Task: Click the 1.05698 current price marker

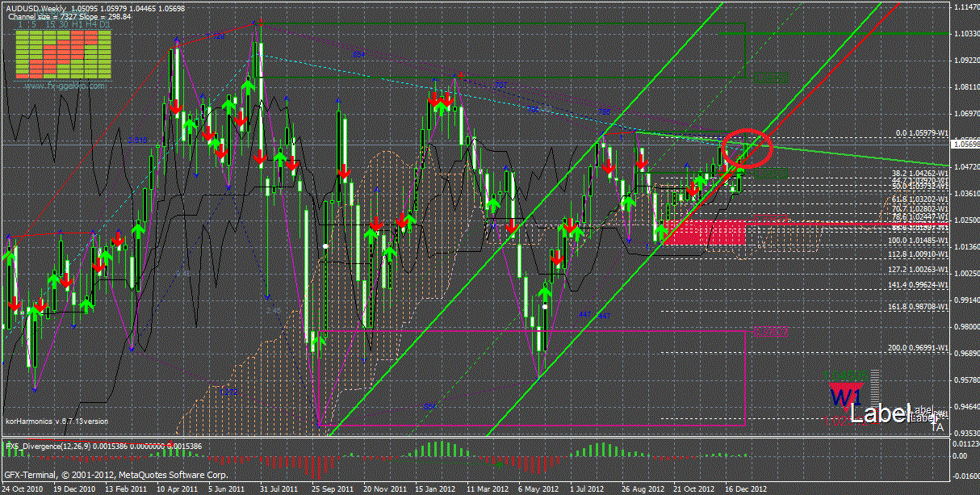Action: coord(965,145)
